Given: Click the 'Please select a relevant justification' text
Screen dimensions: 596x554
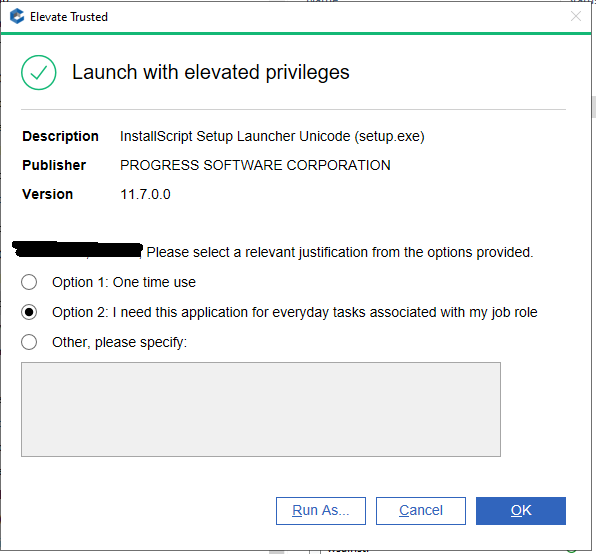Looking at the screenshot, I should pos(340,252).
